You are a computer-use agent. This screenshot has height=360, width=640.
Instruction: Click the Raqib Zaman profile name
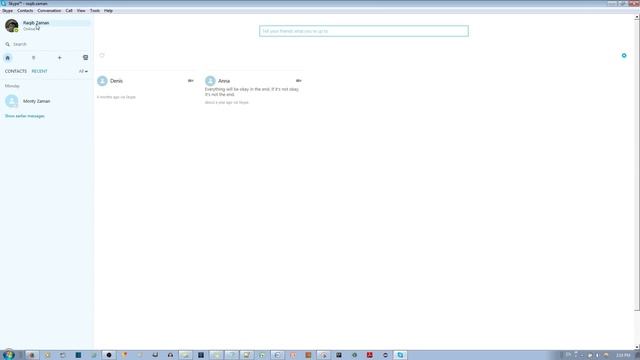(x=36, y=23)
